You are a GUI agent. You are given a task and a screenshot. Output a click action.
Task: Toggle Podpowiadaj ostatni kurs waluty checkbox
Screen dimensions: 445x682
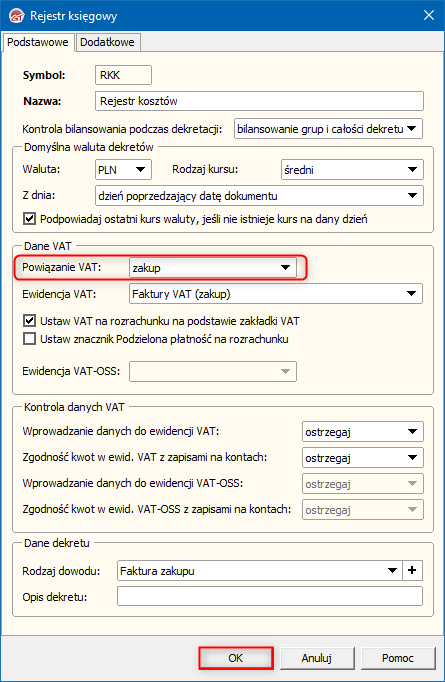click(29, 218)
